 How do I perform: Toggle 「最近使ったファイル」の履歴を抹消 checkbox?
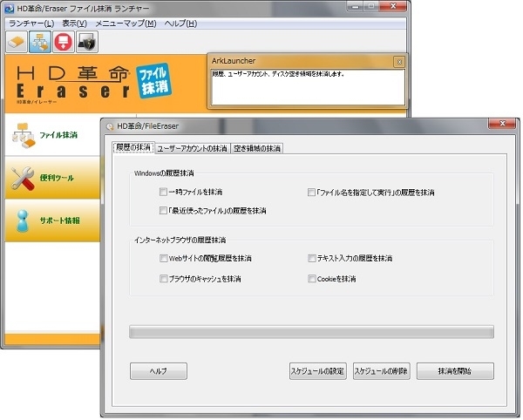pos(163,211)
